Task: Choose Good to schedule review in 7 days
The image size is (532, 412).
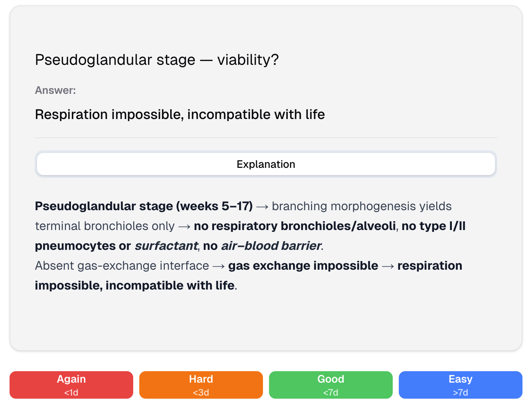Action: (330, 385)
